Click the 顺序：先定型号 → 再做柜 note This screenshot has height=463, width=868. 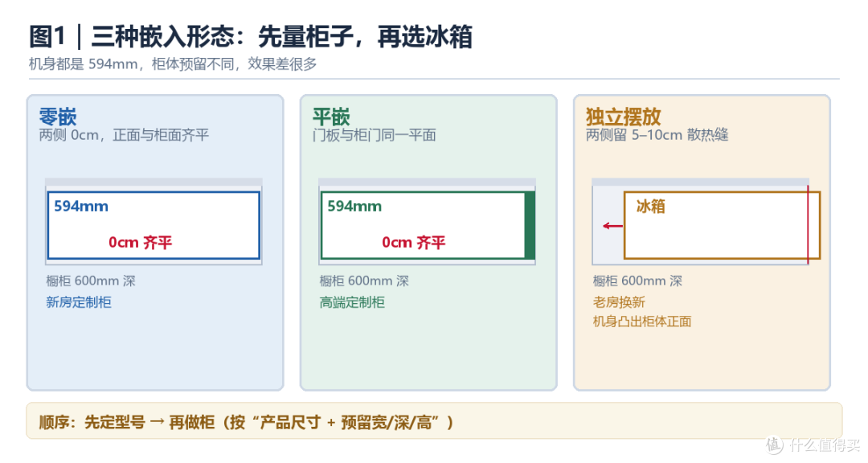click(434, 422)
